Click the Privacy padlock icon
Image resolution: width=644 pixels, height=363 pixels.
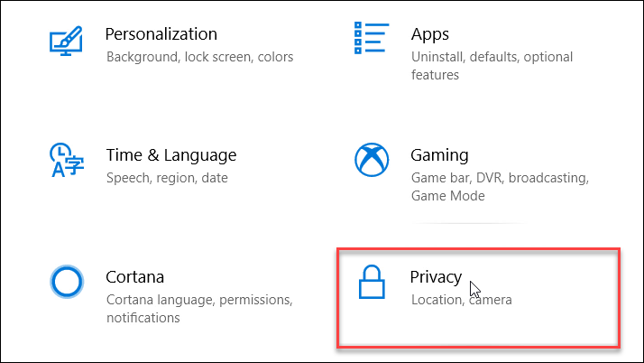[x=371, y=282]
